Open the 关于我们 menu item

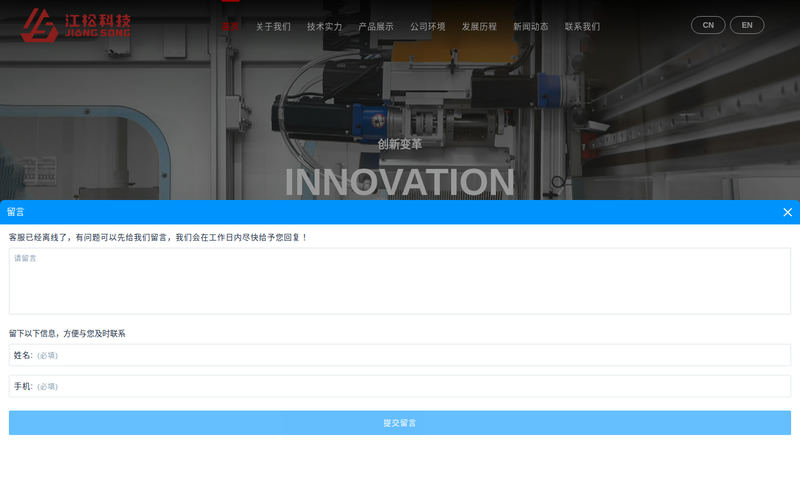[273, 27]
